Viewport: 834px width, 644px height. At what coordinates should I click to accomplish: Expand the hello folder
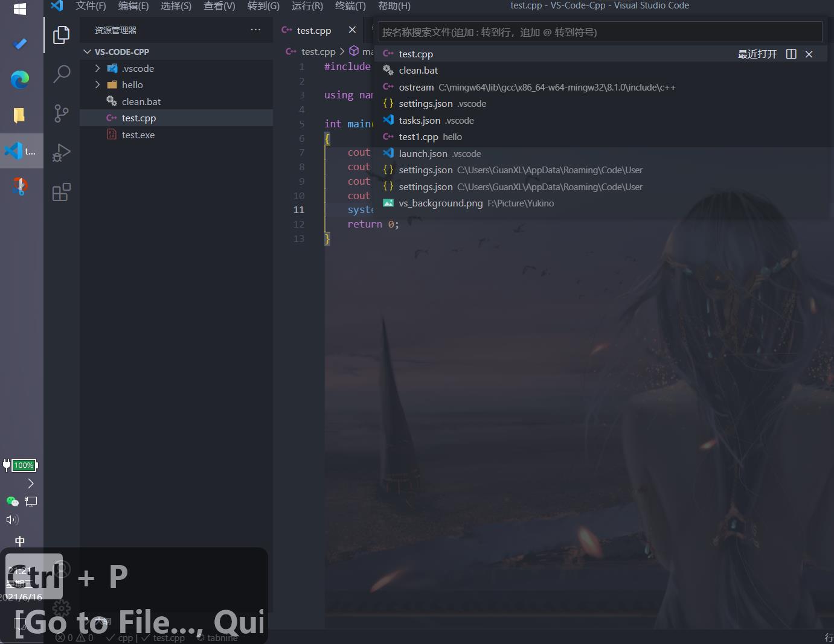point(98,84)
